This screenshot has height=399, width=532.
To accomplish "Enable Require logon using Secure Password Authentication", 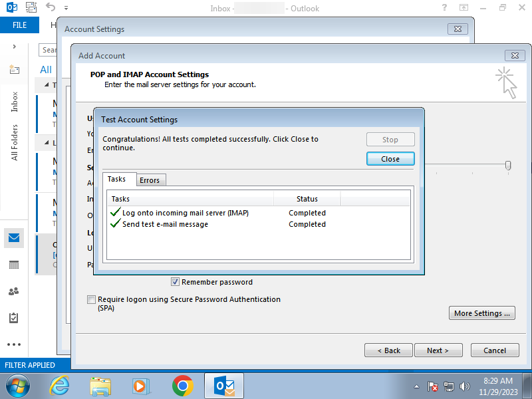I will click(x=91, y=300).
